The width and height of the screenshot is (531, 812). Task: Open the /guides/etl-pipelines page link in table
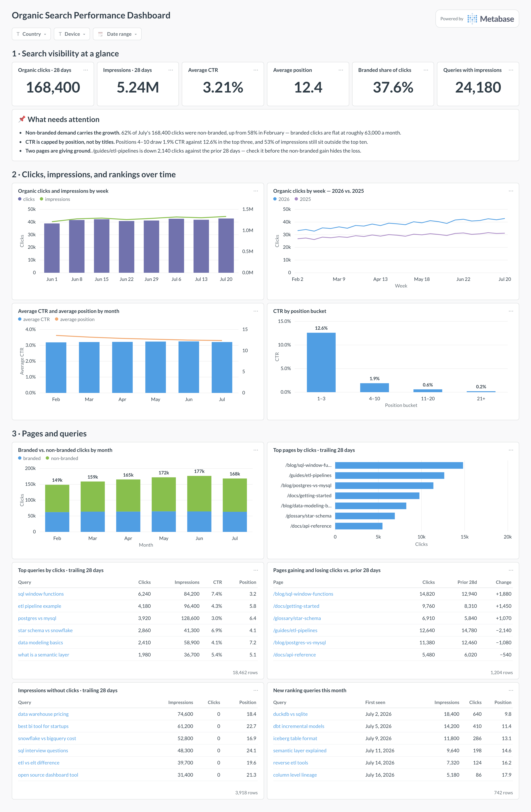pos(295,630)
